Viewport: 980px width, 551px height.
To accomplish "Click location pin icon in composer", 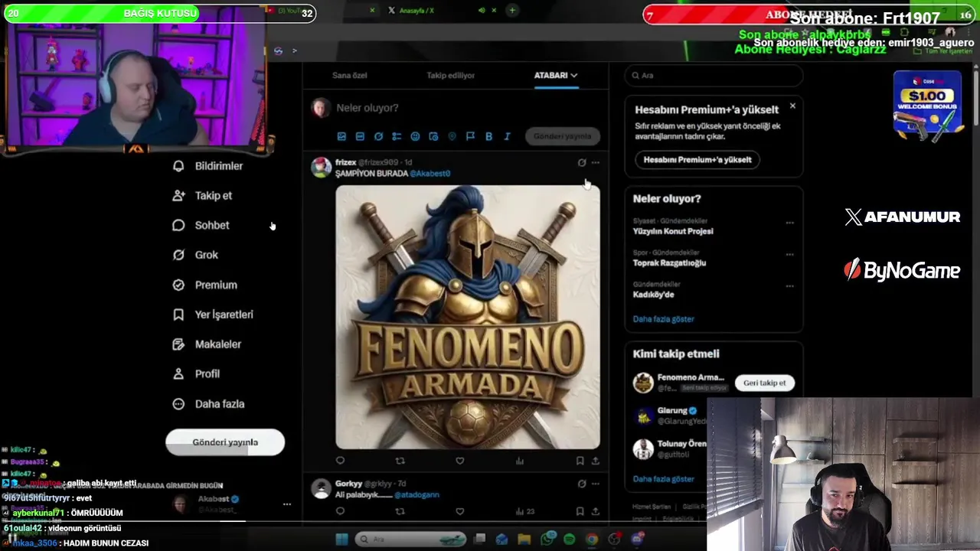I will 452,136.
